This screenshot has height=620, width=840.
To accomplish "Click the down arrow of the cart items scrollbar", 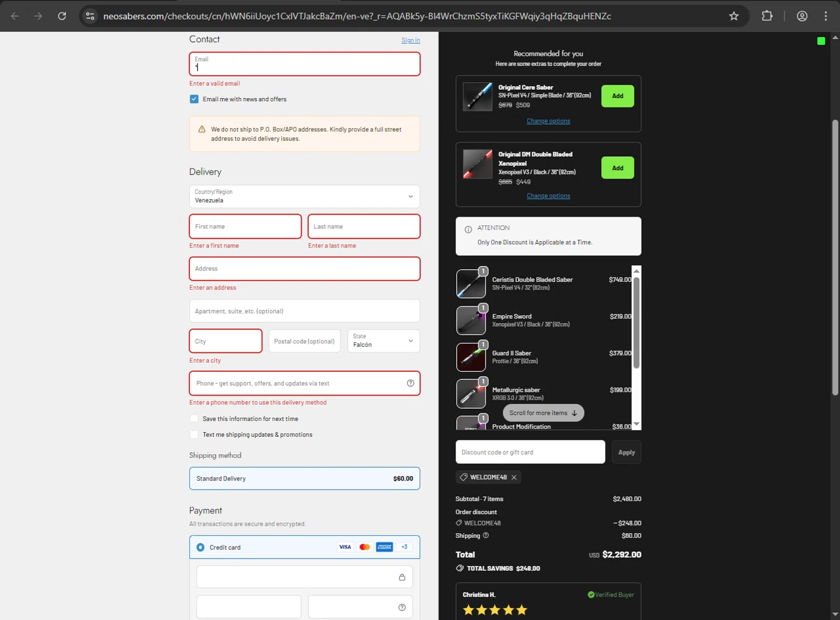I will point(636,425).
